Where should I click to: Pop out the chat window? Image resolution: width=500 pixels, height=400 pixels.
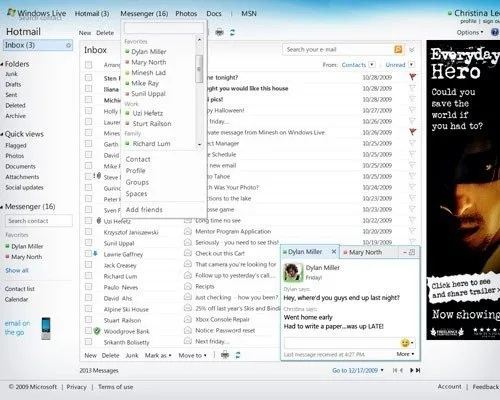tap(412, 252)
